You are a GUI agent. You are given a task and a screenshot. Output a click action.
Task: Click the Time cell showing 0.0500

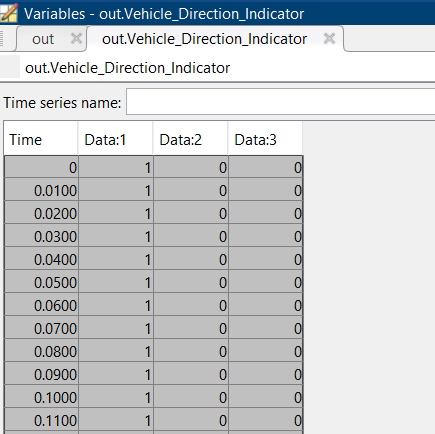[42, 283]
